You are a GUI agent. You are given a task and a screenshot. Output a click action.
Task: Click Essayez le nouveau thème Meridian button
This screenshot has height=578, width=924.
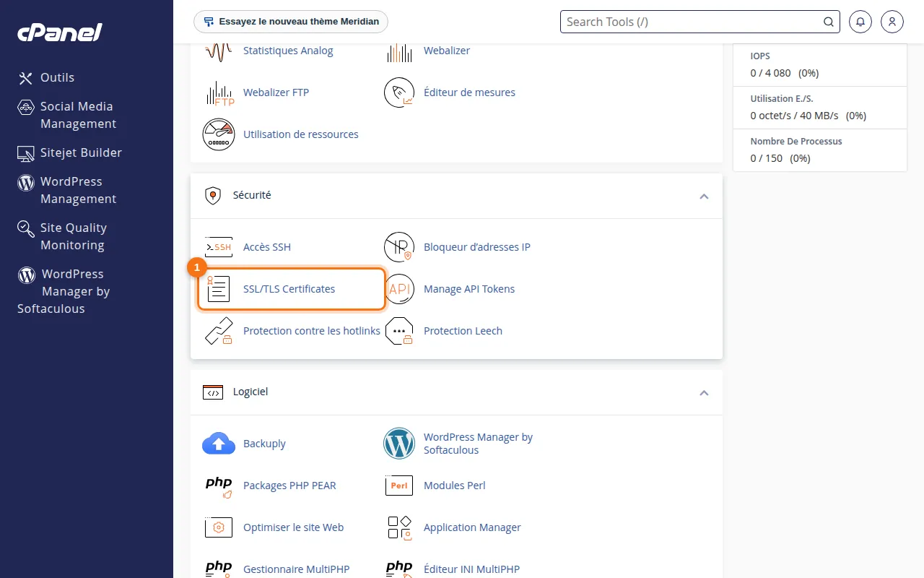click(291, 22)
